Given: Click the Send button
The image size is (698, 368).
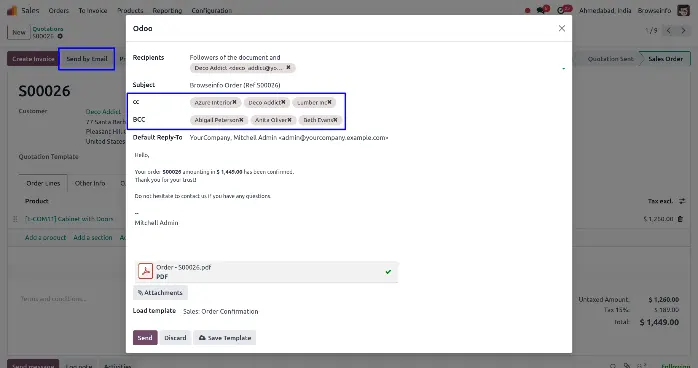Looking at the screenshot, I should click(145, 338).
